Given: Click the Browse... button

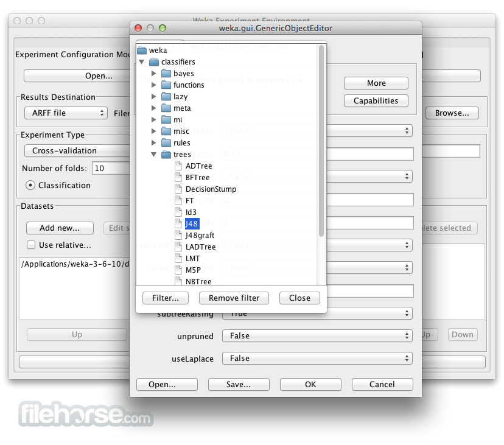Looking at the screenshot, I should (452, 113).
